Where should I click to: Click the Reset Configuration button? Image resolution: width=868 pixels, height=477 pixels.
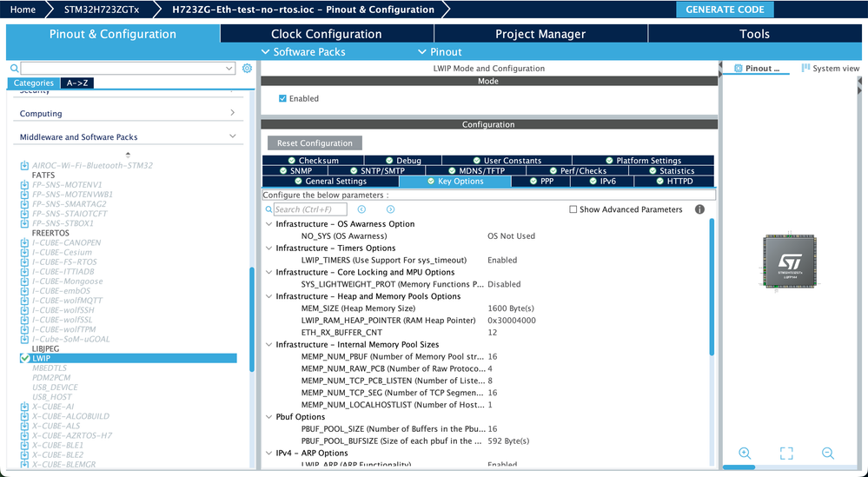[315, 142]
